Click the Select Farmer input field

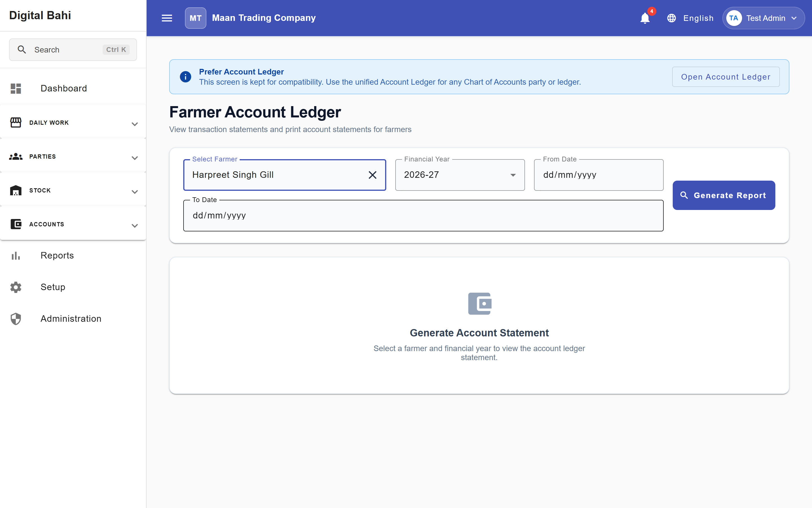284,175
